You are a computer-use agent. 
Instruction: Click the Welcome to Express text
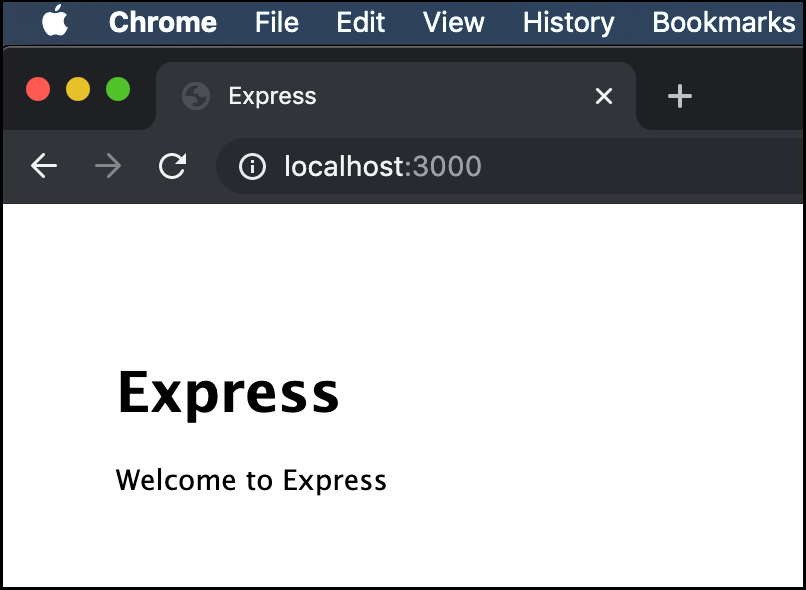(x=251, y=480)
